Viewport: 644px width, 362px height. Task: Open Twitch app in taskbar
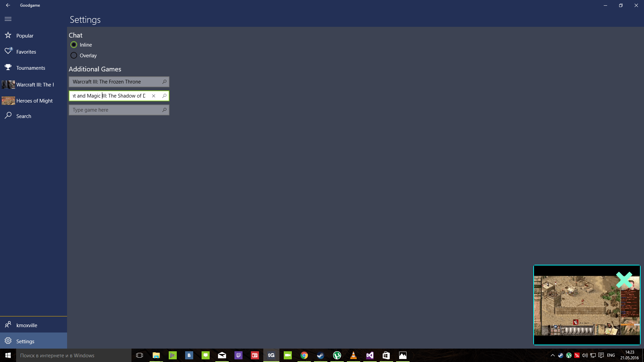point(238,355)
